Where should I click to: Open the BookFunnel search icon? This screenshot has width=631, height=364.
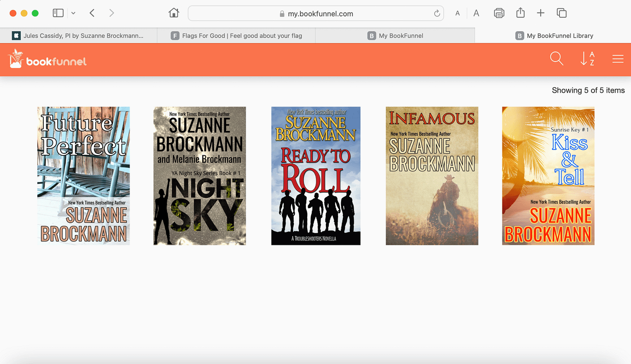click(556, 58)
